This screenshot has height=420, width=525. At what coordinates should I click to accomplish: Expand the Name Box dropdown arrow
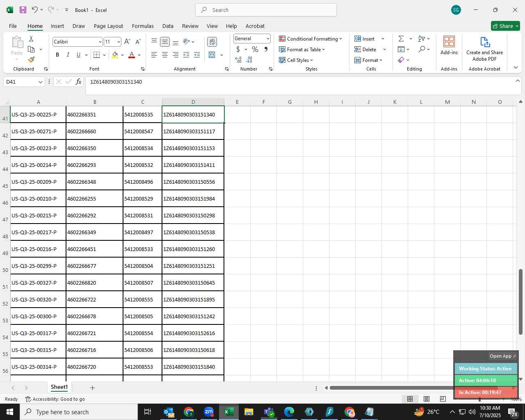pos(40,82)
